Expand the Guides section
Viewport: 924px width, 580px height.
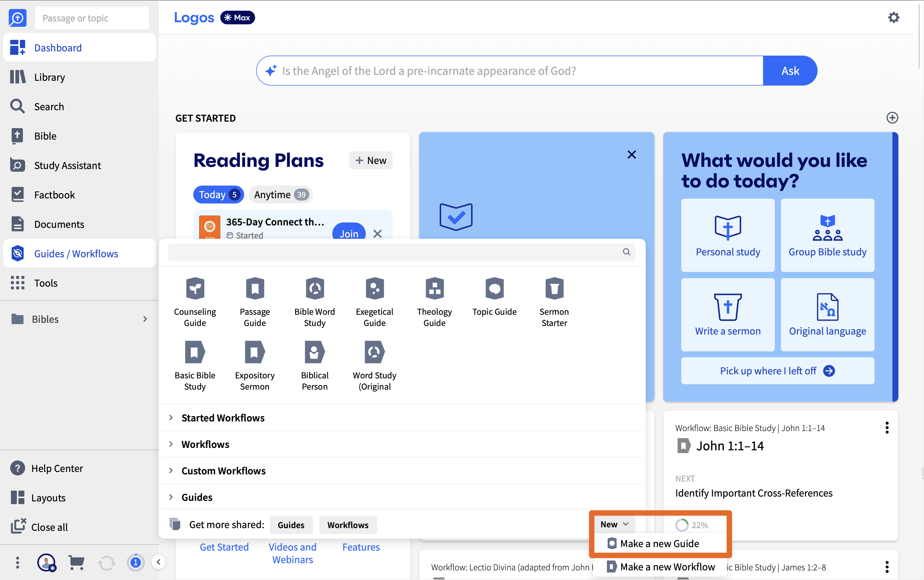click(x=402, y=497)
